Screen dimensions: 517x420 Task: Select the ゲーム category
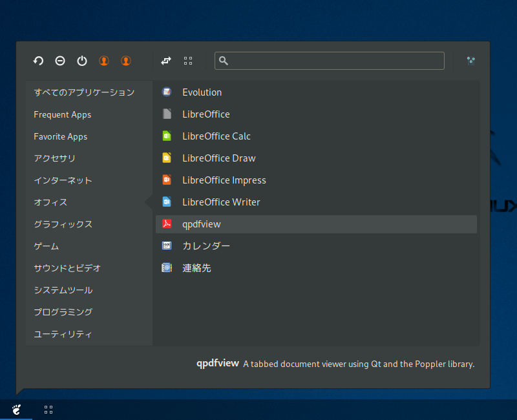click(x=89, y=246)
